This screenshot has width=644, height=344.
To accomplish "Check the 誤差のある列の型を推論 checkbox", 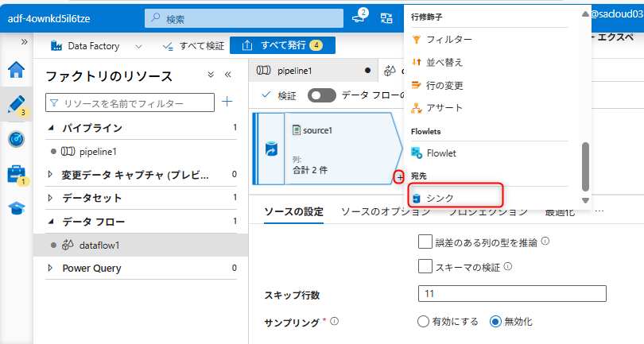I will click(425, 242).
